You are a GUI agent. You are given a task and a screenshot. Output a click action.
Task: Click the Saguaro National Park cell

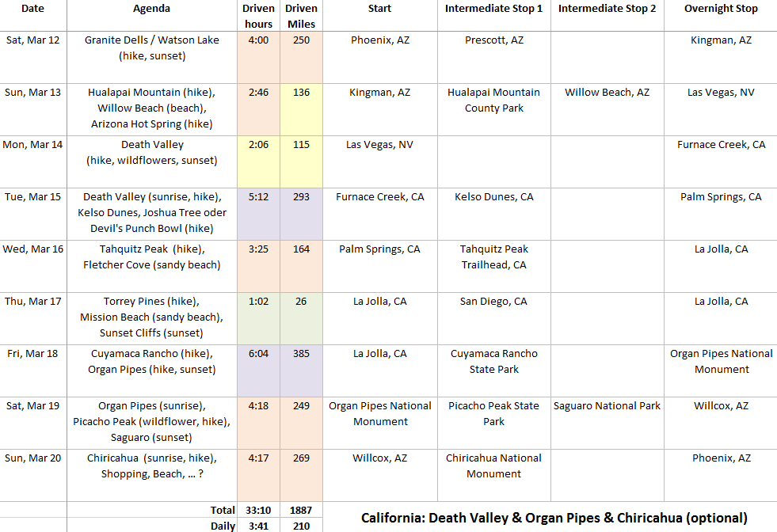click(x=607, y=406)
